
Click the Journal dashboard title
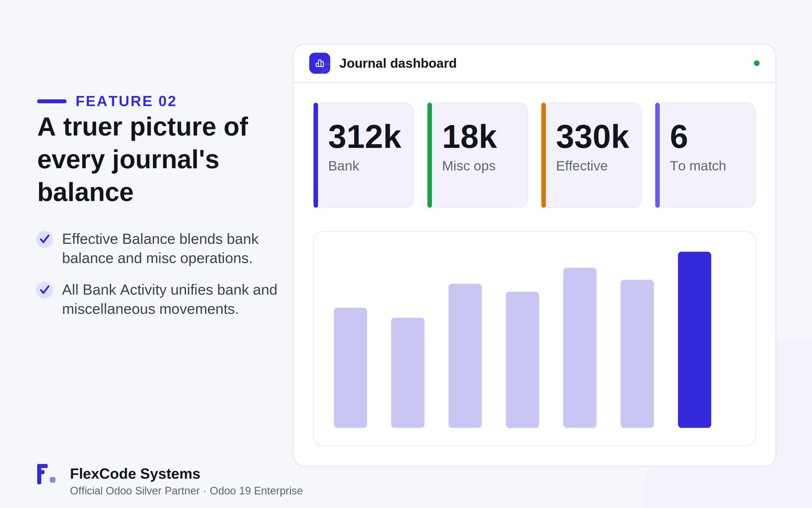point(398,63)
